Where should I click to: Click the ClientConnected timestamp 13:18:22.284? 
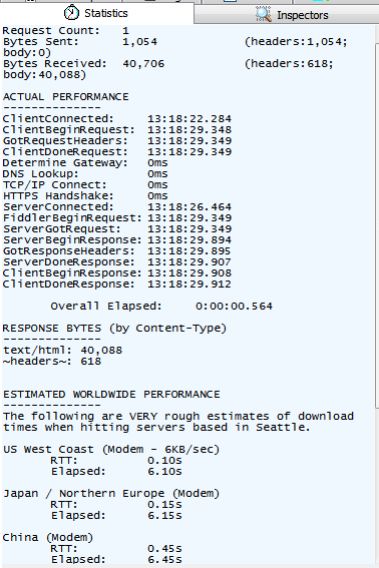click(x=189, y=119)
